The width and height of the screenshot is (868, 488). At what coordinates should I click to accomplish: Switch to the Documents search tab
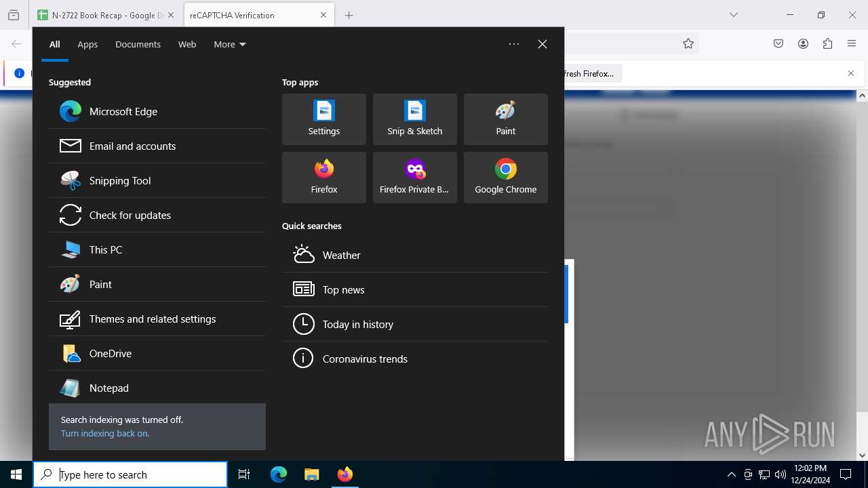tap(138, 44)
